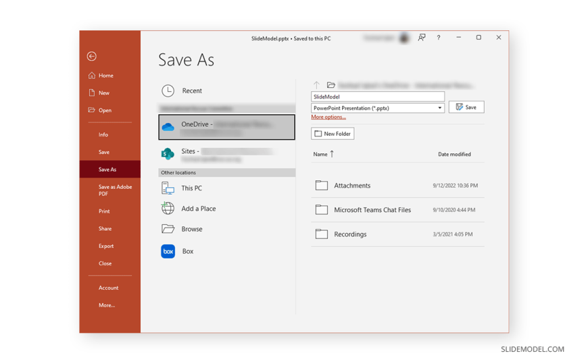Screen dimensions: 588x364
Task: Expand the PowerPoint Presentation file type dropdown
Action: tap(439, 108)
